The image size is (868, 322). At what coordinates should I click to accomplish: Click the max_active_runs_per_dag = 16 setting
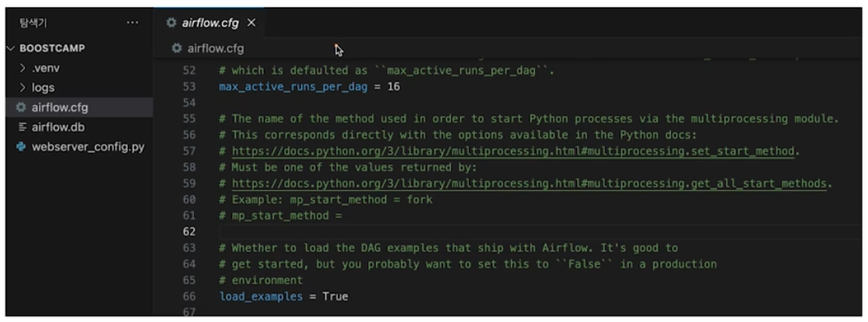pos(309,87)
